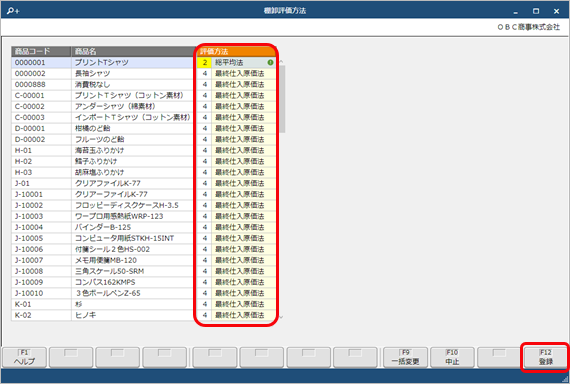The height and width of the screenshot is (384, 570).
Task: Select the yellow evaluation code cell with 2
Action: (205, 63)
